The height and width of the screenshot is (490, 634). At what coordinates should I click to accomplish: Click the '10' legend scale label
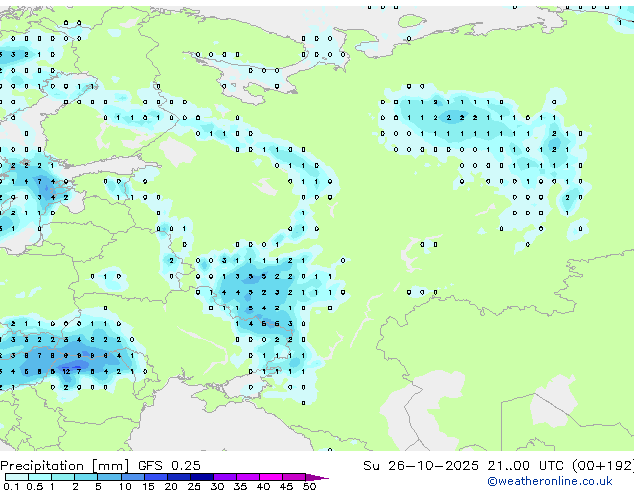tap(125, 486)
